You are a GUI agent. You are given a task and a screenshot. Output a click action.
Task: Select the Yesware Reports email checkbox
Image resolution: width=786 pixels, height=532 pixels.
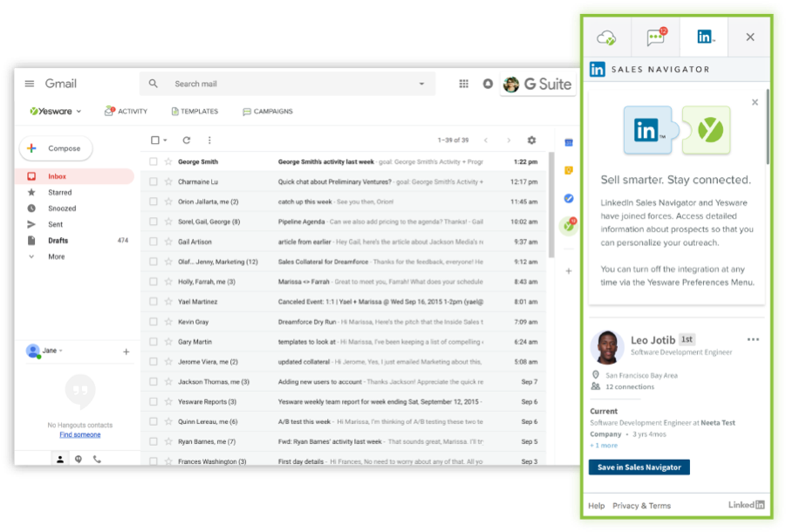(154, 402)
